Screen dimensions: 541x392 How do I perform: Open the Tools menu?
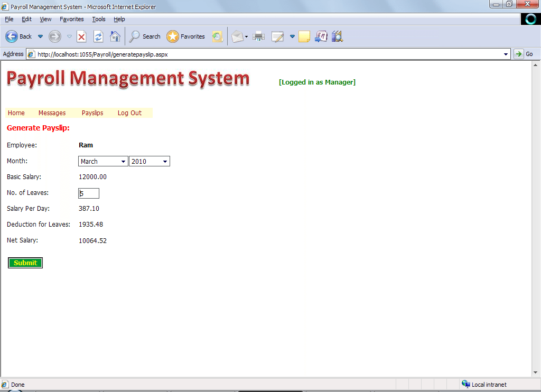pyautogui.click(x=98, y=19)
